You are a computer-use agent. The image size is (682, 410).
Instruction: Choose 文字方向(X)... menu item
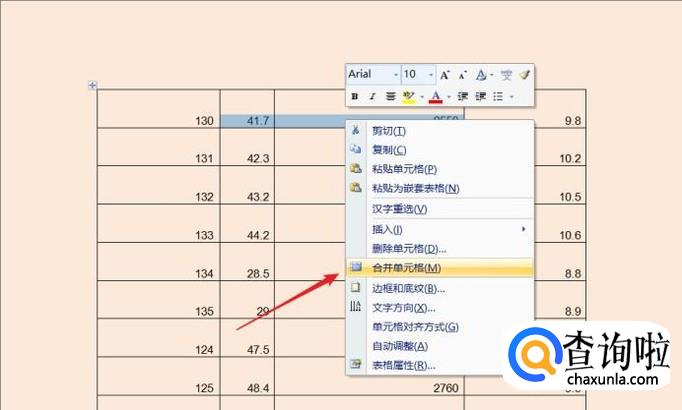[x=440, y=308]
